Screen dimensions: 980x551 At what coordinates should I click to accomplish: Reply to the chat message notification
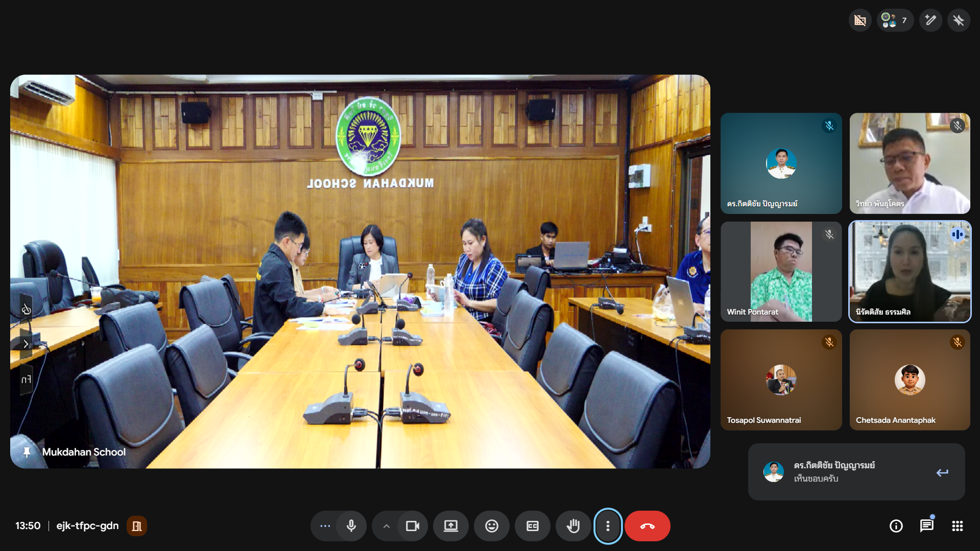942,472
